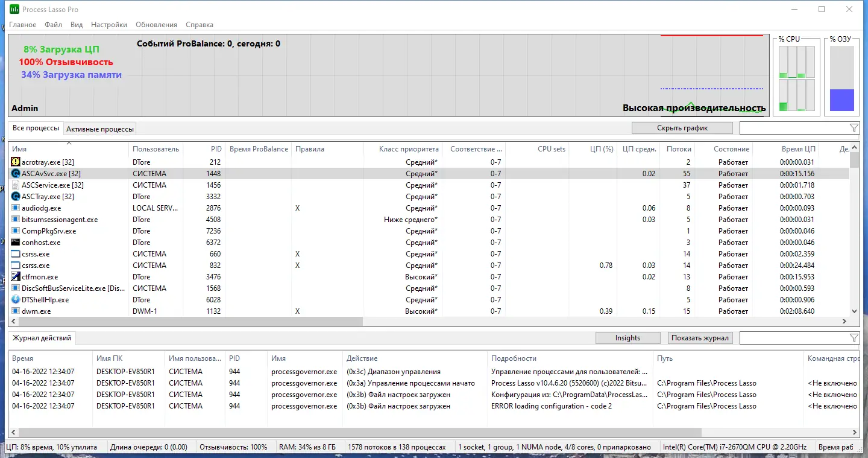Click the Process Lasso Pro title bar icon
The width and height of the screenshot is (868, 458).
(14, 10)
